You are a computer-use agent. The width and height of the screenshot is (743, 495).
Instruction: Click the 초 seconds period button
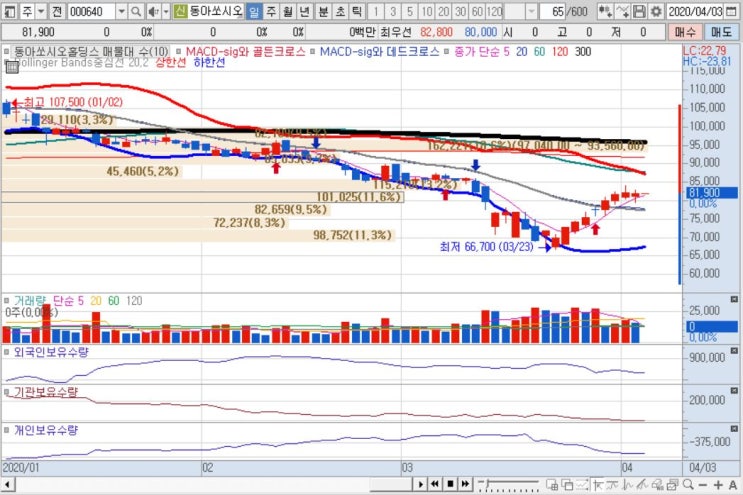pyautogui.click(x=340, y=11)
